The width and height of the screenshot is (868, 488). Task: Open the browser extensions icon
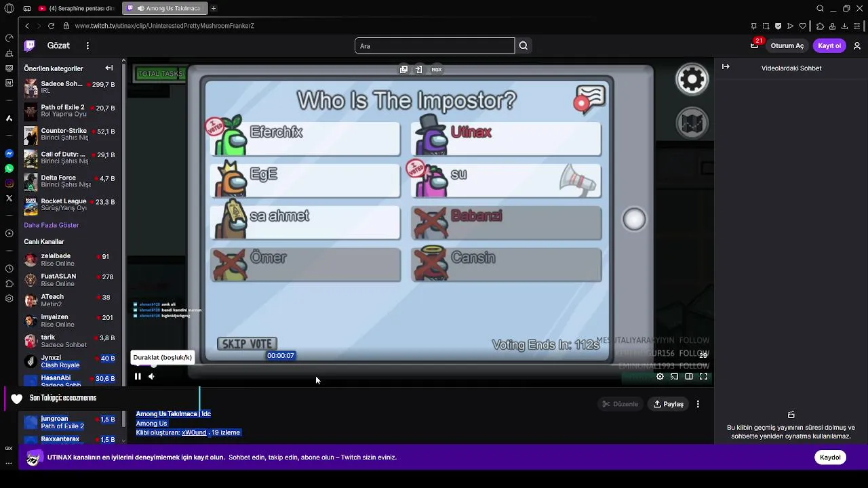pos(820,26)
